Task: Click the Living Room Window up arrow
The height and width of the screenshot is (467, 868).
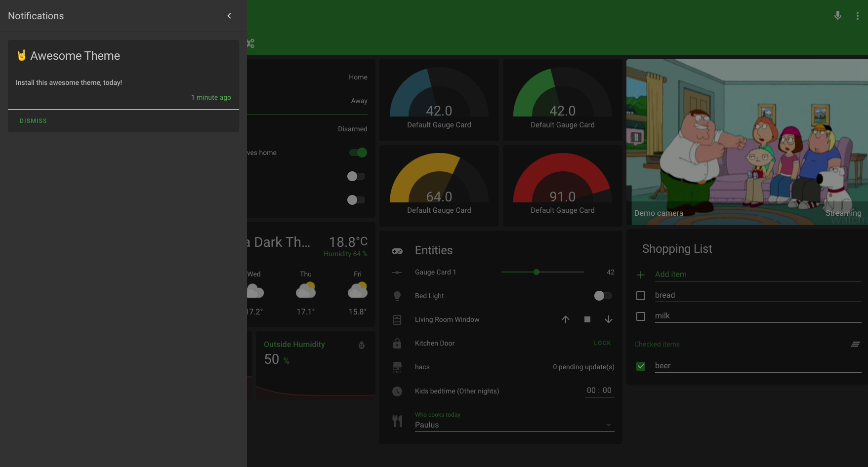Action: click(x=566, y=319)
